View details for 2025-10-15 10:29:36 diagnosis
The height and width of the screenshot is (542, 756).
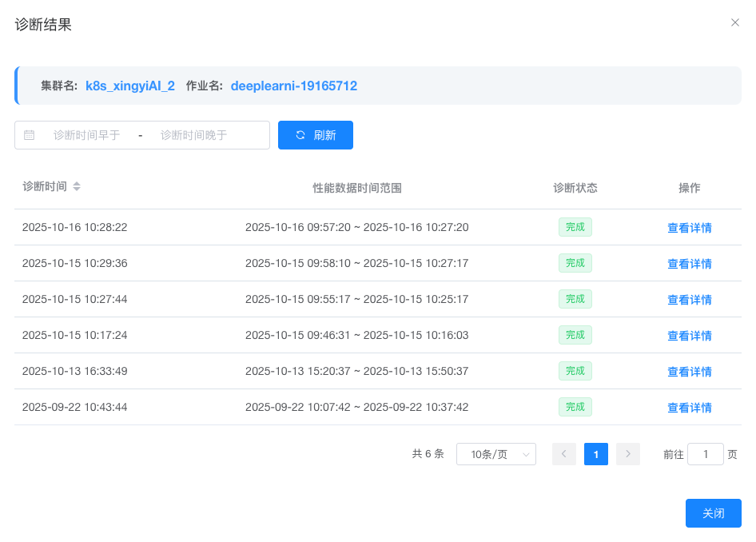tap(689, 264)
